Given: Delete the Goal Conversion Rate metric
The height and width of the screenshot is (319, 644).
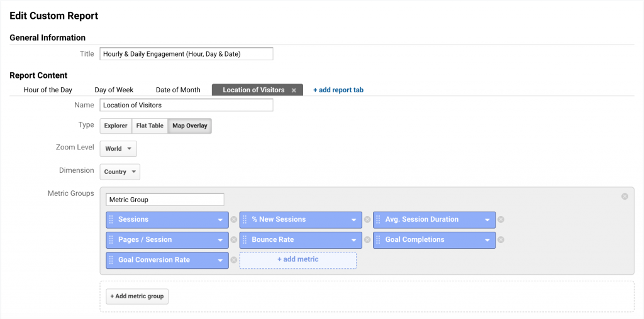Looking at the screenshot, I should pyautogui.click(x=234, y=260).
